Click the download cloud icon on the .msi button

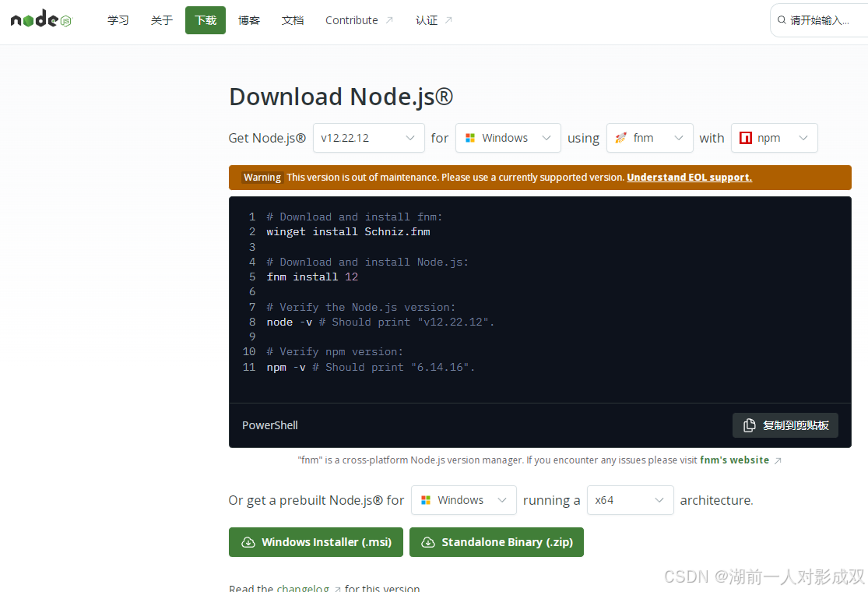(248, 542)
